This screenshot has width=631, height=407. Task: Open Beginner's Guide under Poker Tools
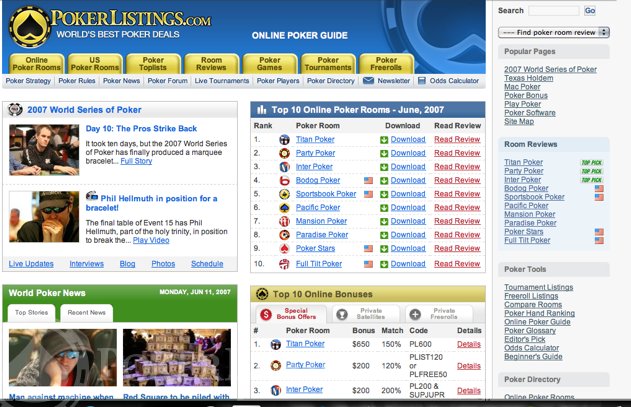click(533, 357)
